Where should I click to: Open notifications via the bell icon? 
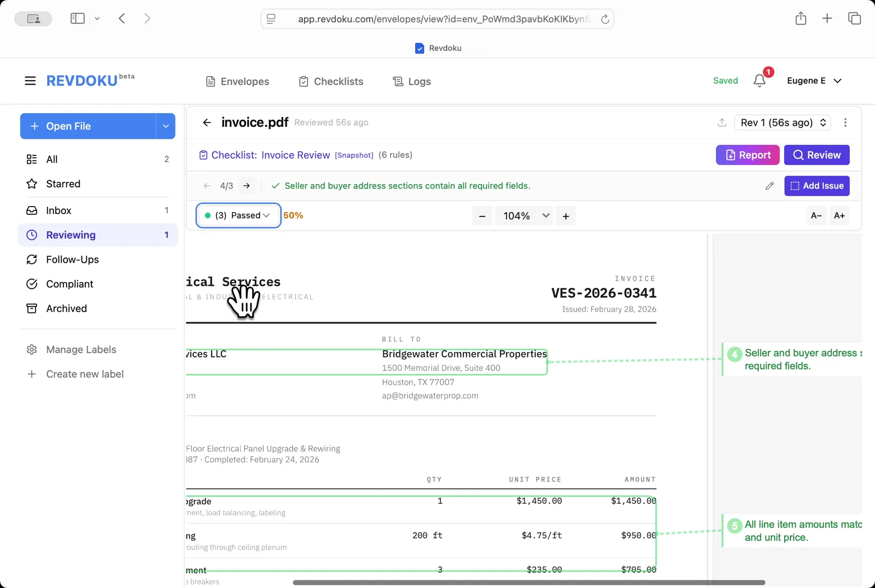[759, 80]
